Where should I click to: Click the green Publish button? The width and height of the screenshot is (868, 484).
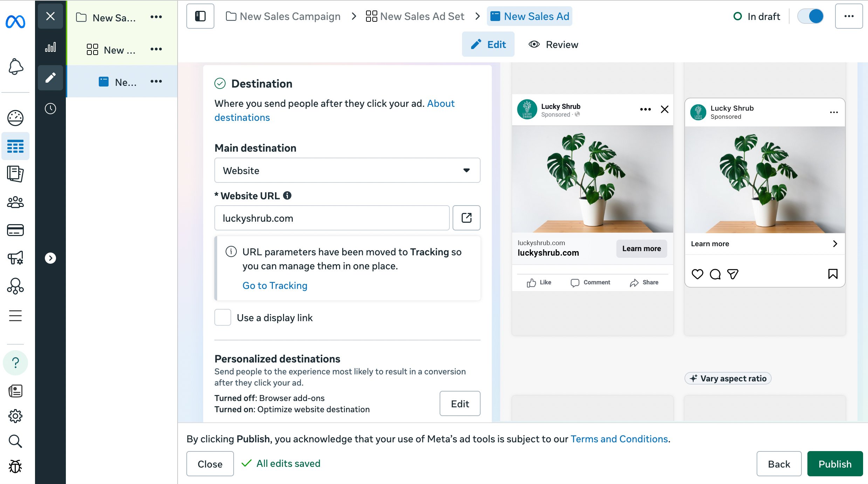click(835, 464)
